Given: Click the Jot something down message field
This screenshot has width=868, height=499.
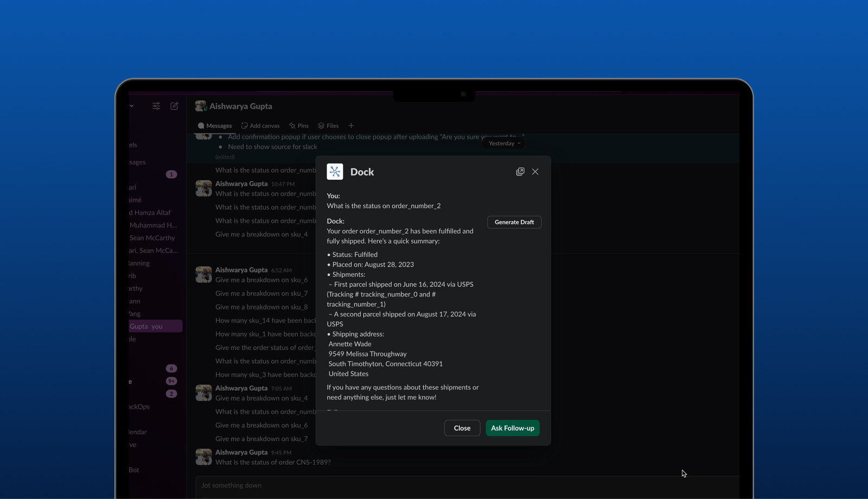Looking at the screenshot, I should (x=467, y=487).
